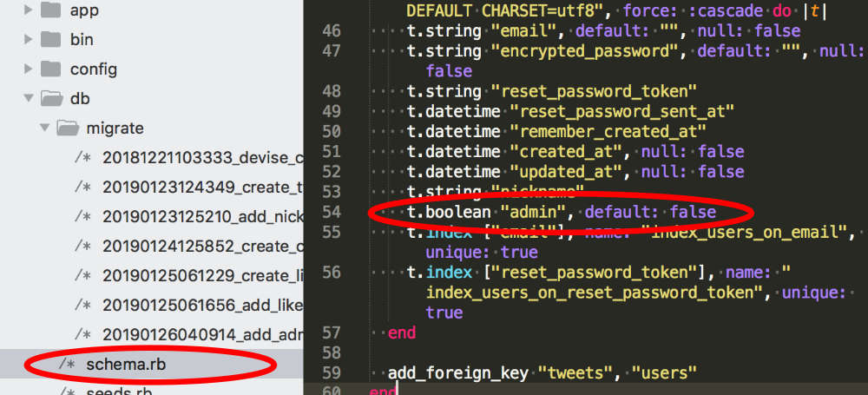Open the 20190123124349_create migration file
868x395 pixels.
click(x=201, y=188)
